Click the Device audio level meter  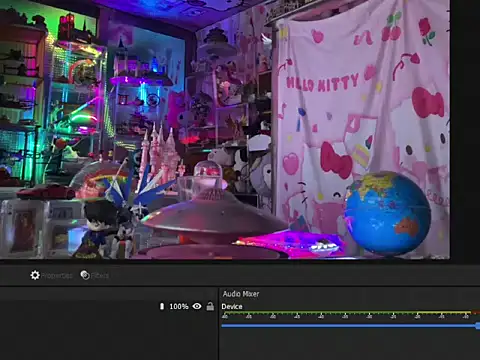point(350,313)
